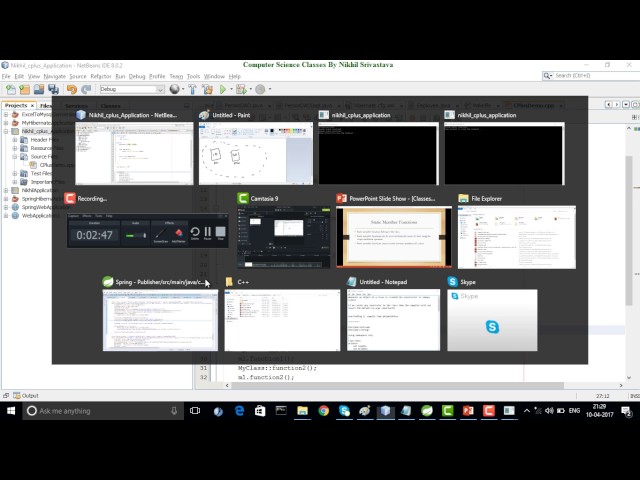The width and height of the screenshot is (640, 480).
Task: Expand the SpringWebApplication project node
Action: (6, 207)
